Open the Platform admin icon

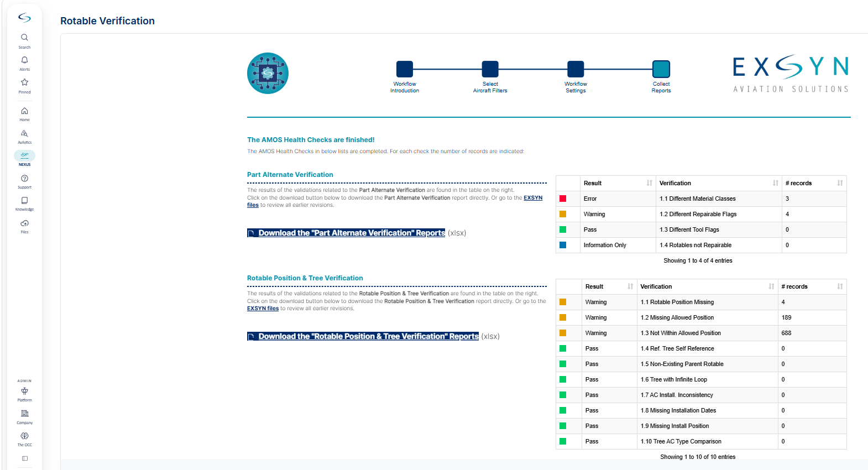pos(24,394)
